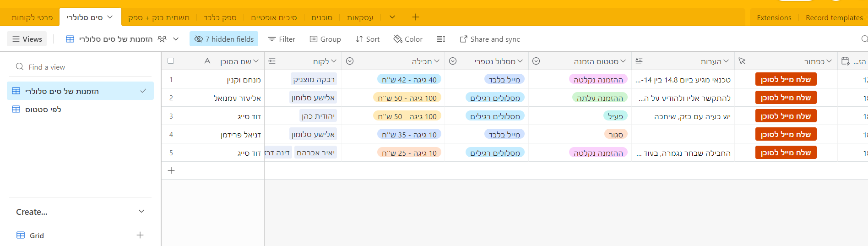Click the text field type icon in שם הסוכן header

207,61
